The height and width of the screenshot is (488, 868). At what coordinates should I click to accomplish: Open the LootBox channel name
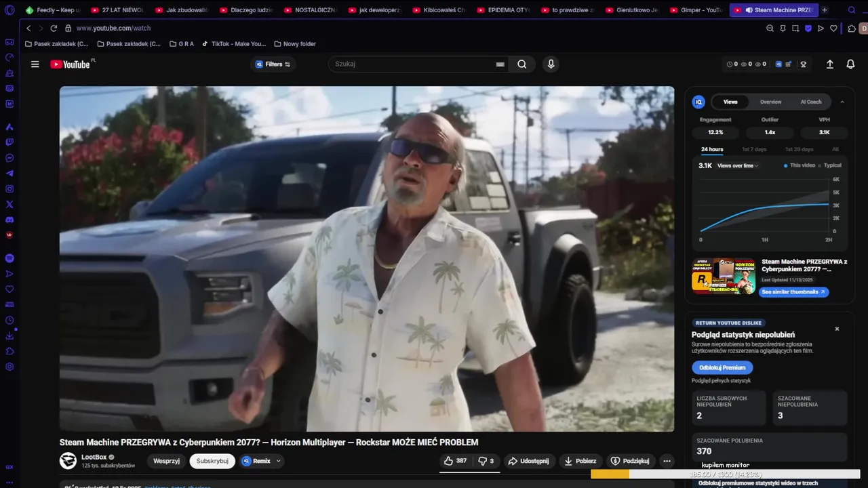[94, 457]
